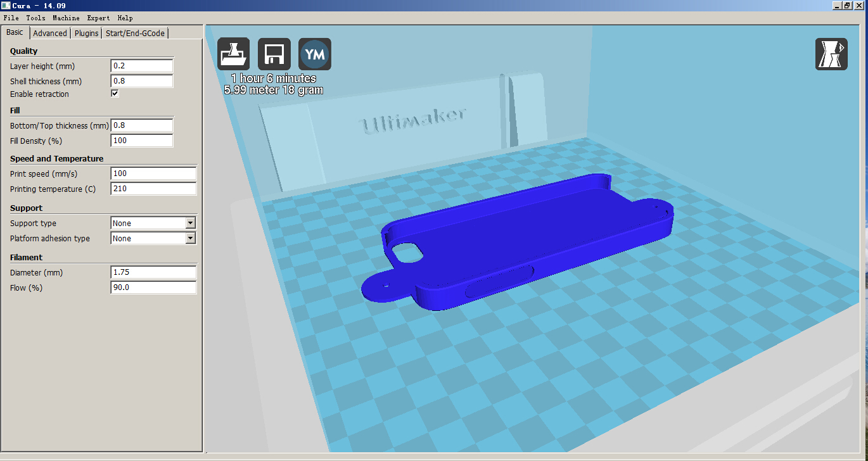Screen dimensions: 868x461
Task: Click the Printing temperature input field
Action: point(153,189)
